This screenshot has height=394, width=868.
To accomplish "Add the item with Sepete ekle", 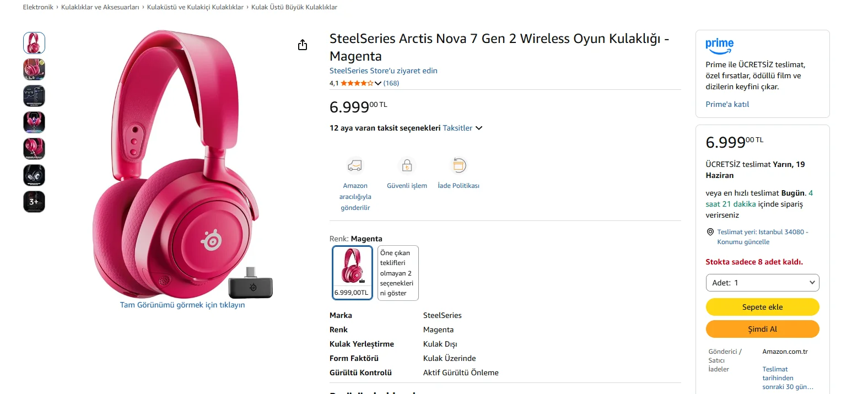I will (x=762, y=307).
